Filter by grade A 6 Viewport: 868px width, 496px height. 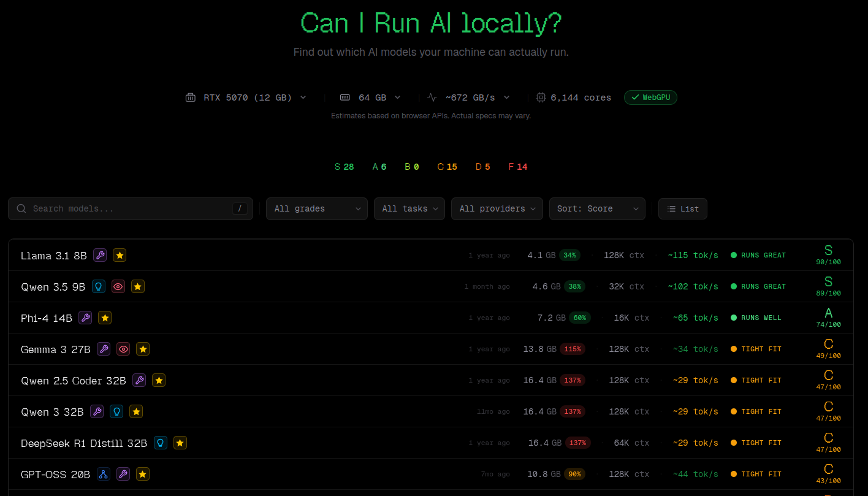(x=379, y=167)
